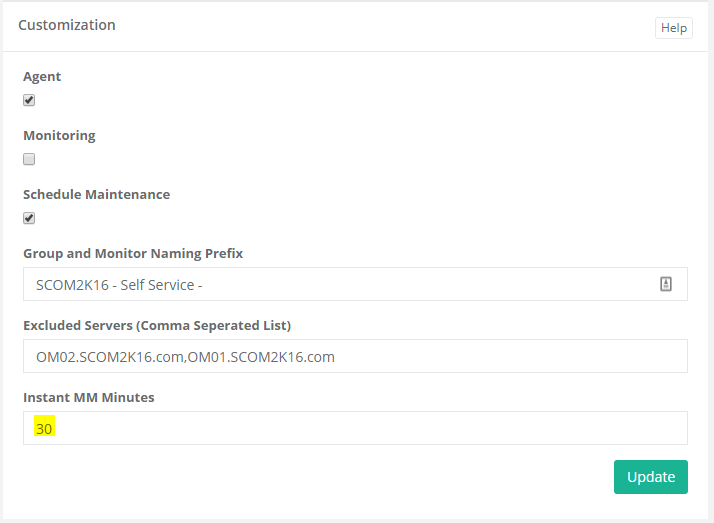Screen dimensions: 714x523
Task: Click the green Update button
Action: 651,477
